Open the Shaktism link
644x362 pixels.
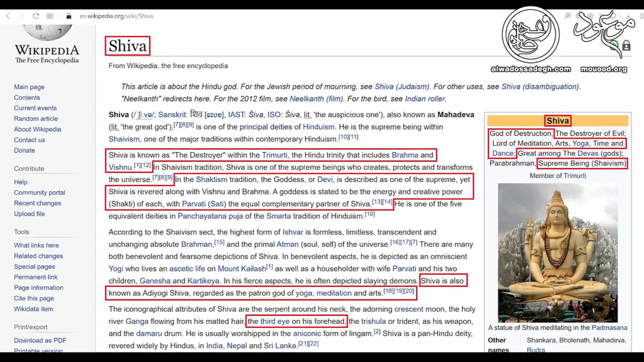point(212,179)
